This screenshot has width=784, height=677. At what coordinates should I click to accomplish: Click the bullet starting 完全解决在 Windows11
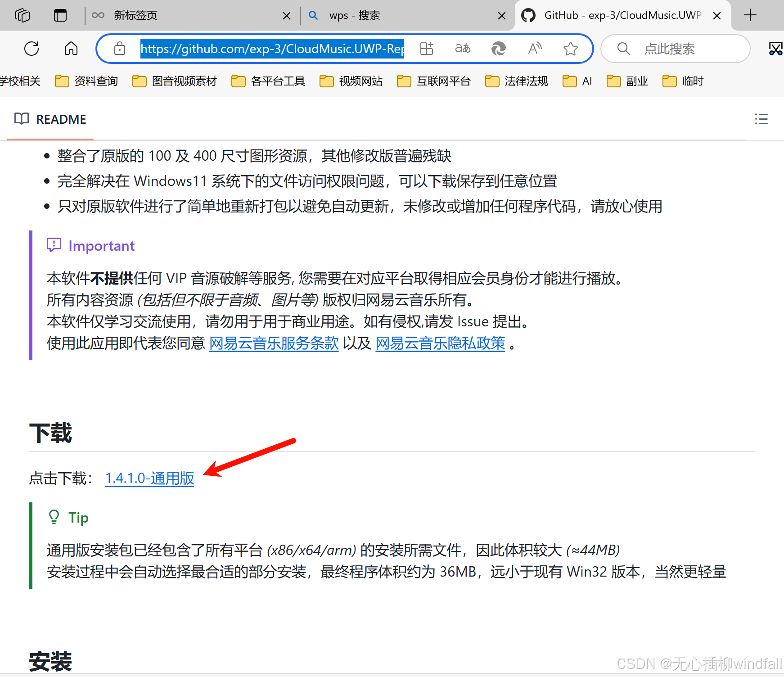(x=307, y=181)
